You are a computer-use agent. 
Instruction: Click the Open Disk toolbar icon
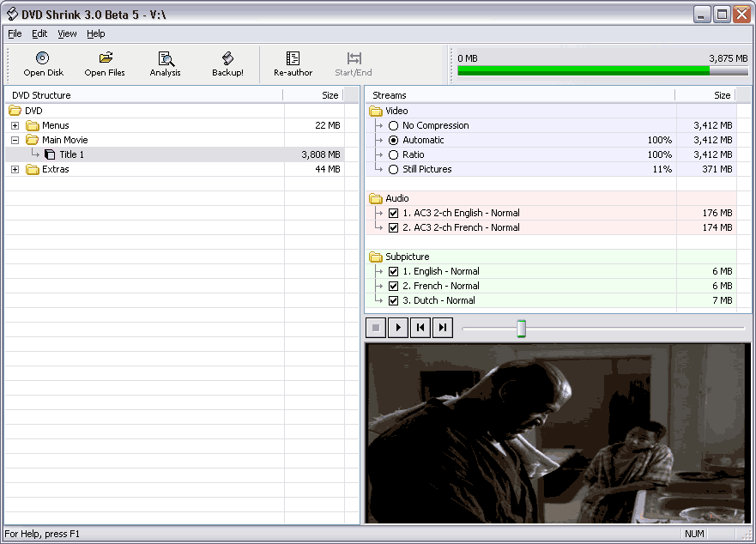42,58
